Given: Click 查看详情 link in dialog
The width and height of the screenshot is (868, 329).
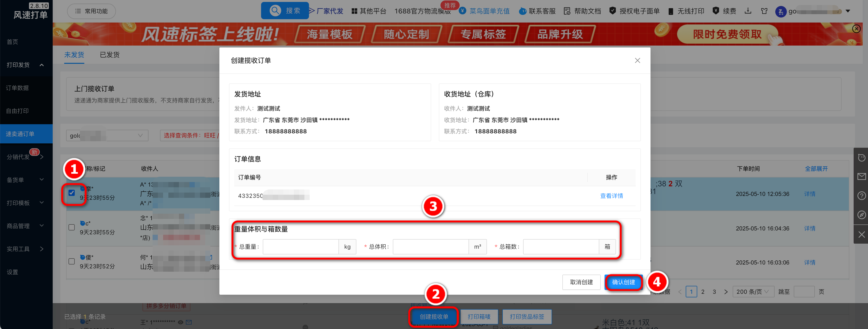Looking at the screenshot, I should tap(611, 196).
